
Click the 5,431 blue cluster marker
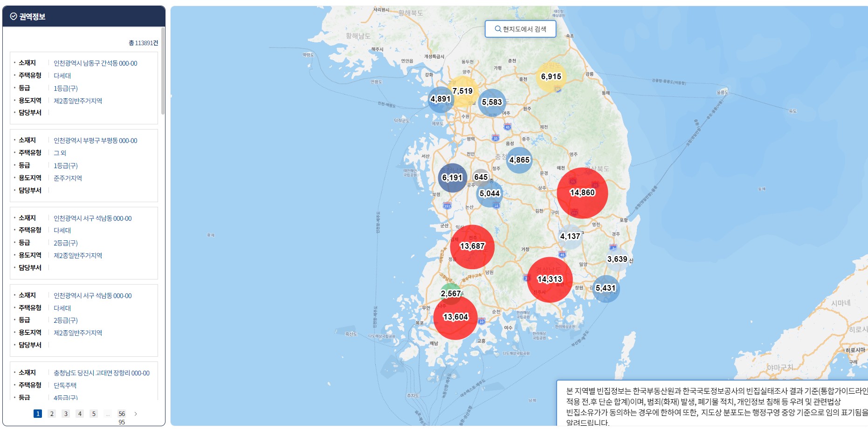click(x=606, y=288)
